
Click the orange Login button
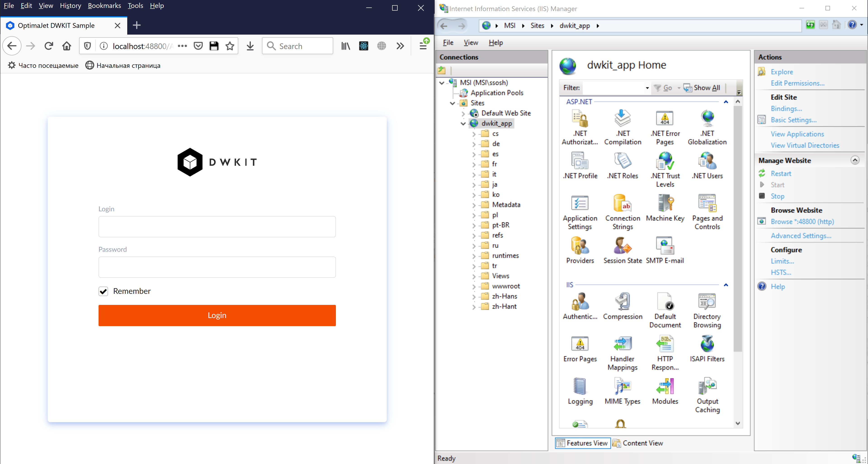[x=217, y=316]
